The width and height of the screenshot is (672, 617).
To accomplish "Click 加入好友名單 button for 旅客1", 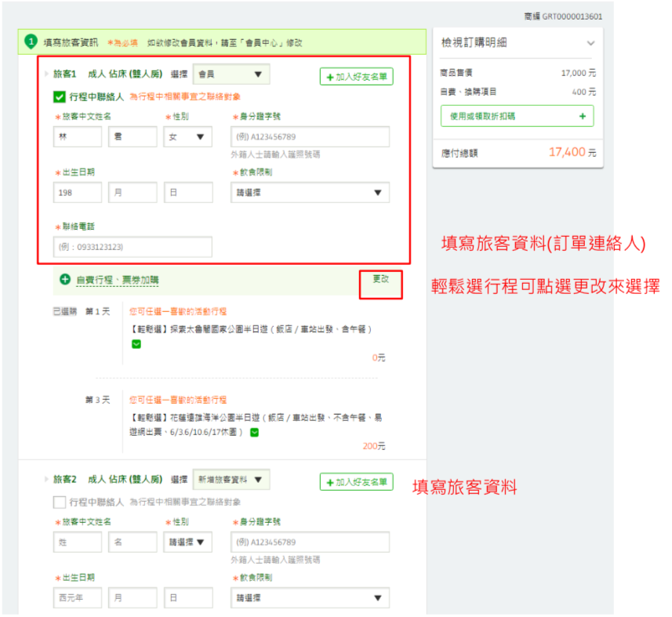I will tap(356, 77).
